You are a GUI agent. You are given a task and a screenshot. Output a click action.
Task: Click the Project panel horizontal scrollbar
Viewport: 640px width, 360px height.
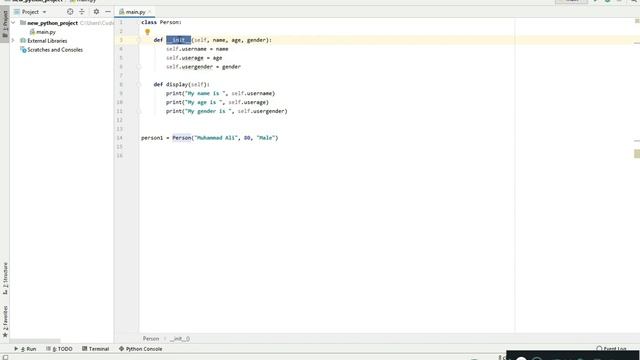coord(35,341)
